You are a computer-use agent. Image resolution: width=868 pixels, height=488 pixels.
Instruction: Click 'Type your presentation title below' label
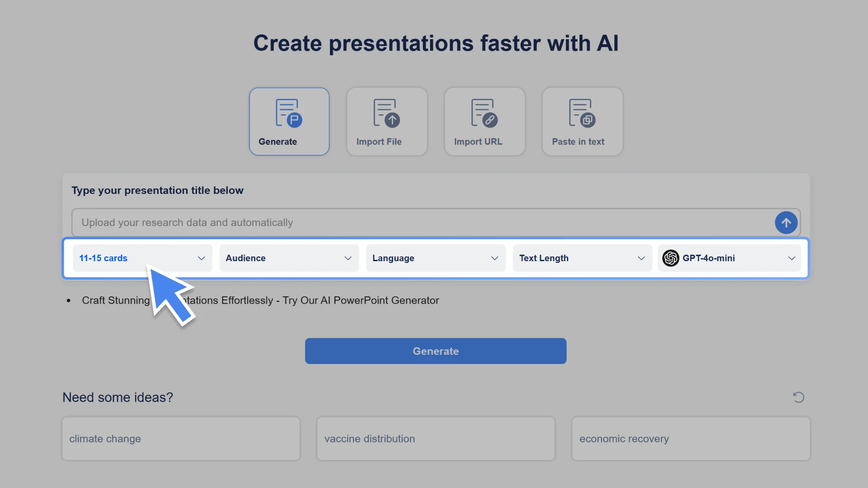pyautogui.click(x=157, y=190)
